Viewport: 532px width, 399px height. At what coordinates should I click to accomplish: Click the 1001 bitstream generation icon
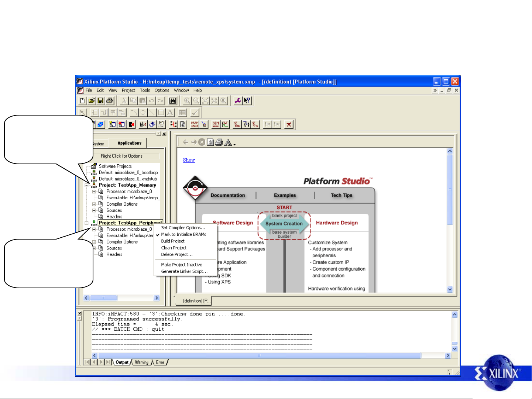click(x=183, y=124)
